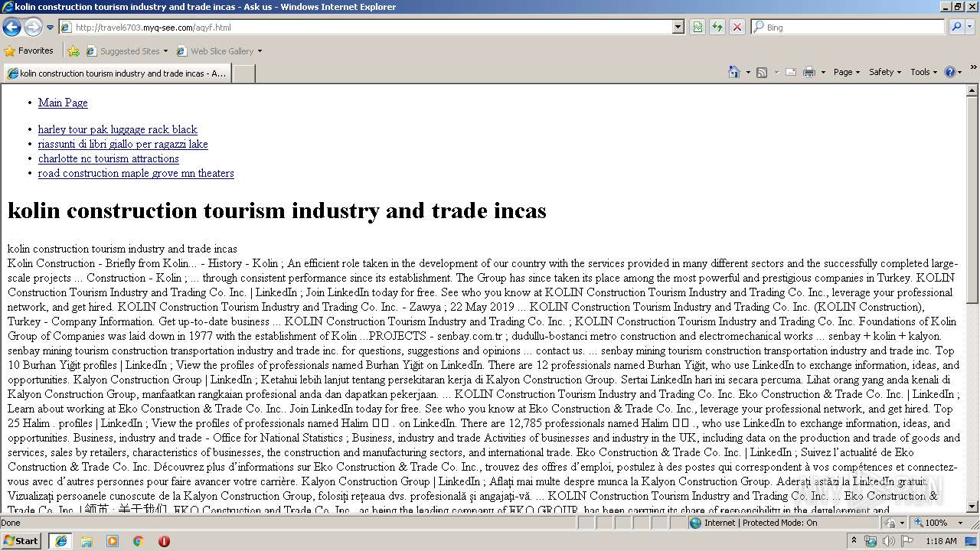Viewport: 980px width, 551px height.
Task: Click the Action Center flag icon
Action: point(907,541)
